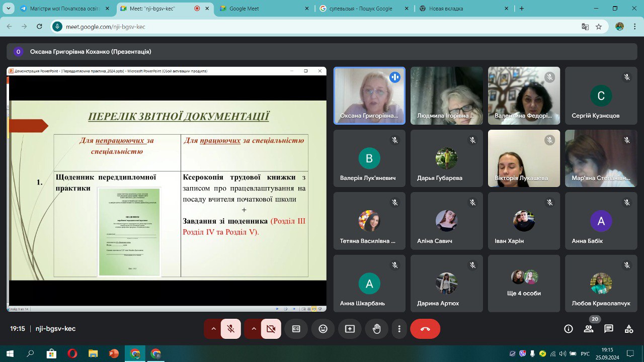This screenshot has width=644, height=362.
Task: Open the 'Ще 4 особи' tile
Action: coord(524,284)
